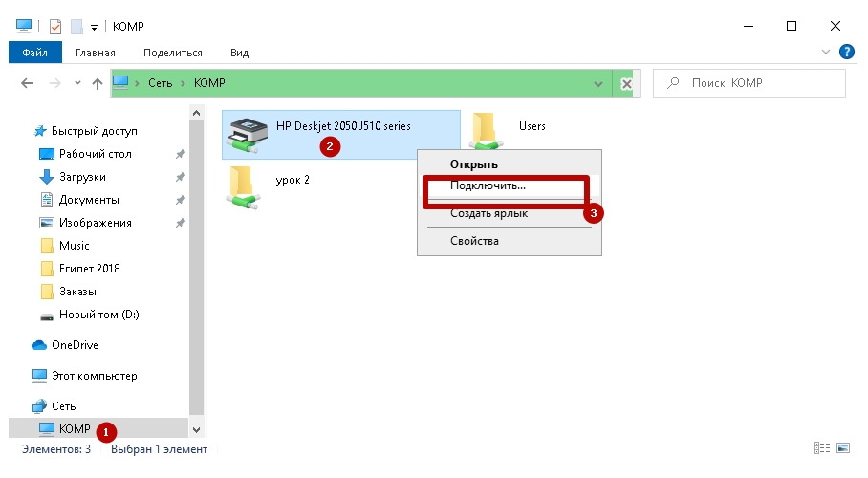The width and height of the screenshot is (868, 478).
Task: Open address bar history dropdown
Action: pos(599,84)
